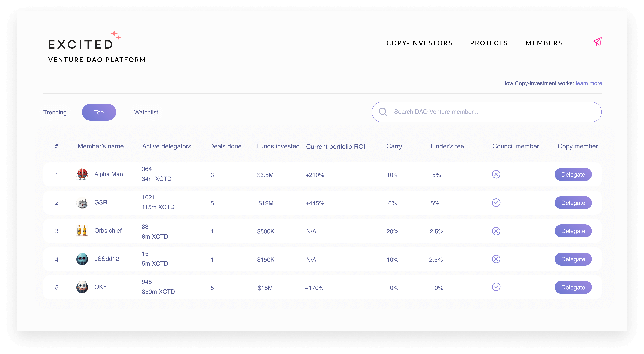The height and width of the screenshot is (354, 644).
Task: Follow the learn more link
Action: tap(589, 83)
